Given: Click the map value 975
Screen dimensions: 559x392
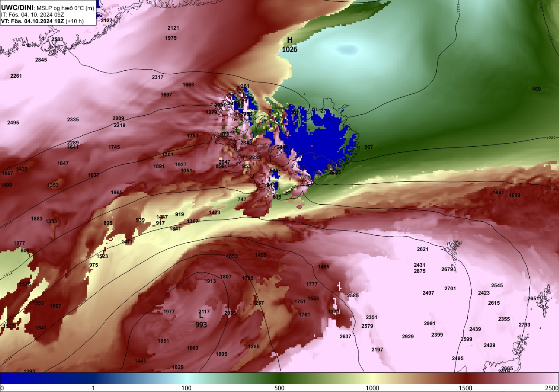Looking at the screenshot, I should [x=93, y=265].
